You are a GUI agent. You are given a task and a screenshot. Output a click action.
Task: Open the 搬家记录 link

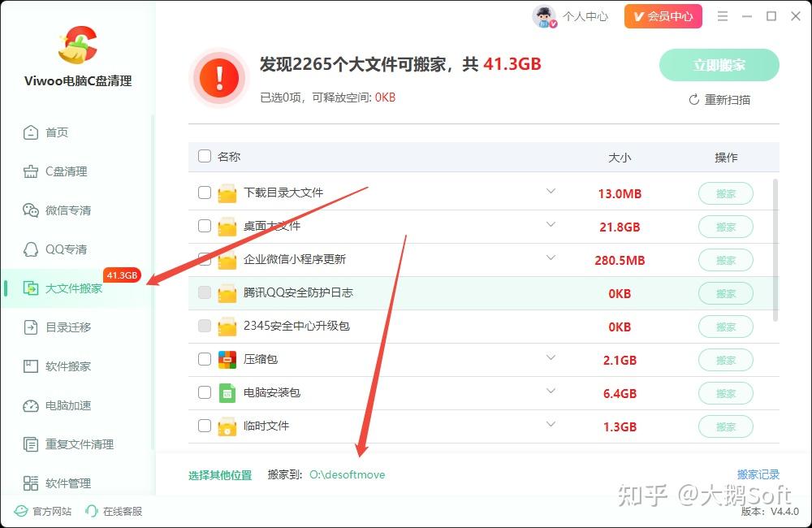[758, 474]
